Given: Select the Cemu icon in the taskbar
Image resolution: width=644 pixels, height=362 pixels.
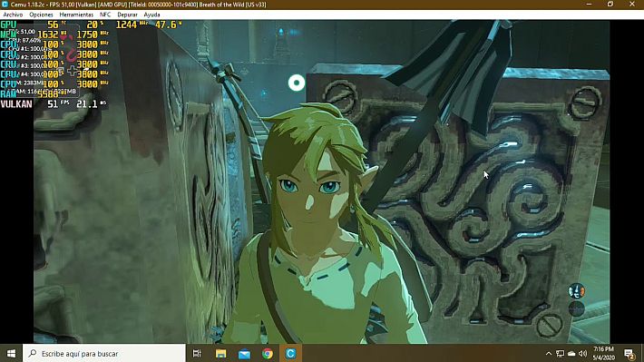Looking at the screenshot, I should coord(290,353).
